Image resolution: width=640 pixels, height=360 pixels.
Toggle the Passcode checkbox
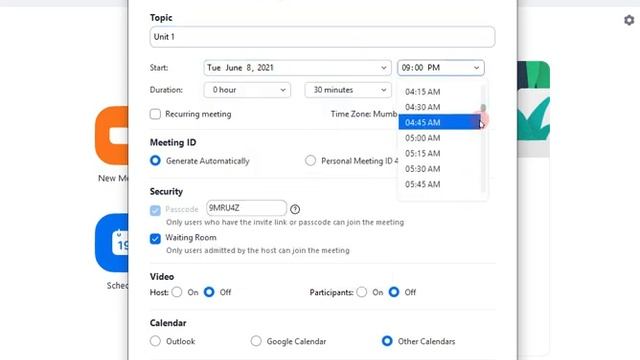[155, 210]
